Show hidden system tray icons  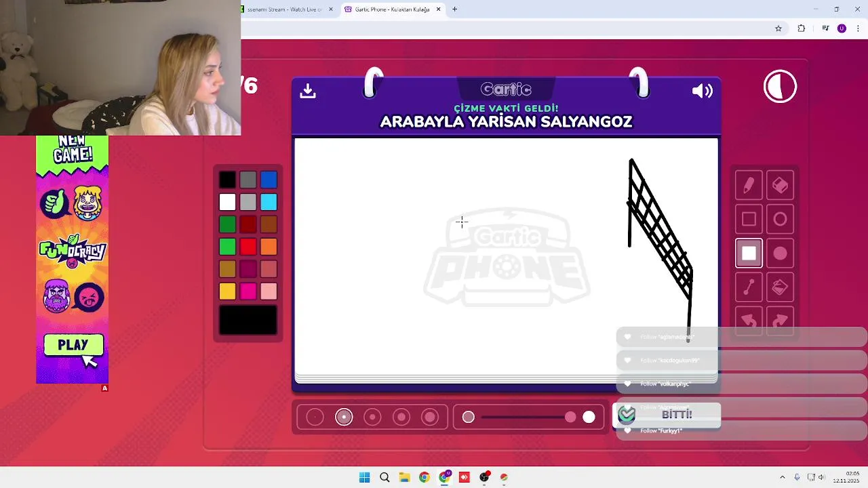coord(782,477)
